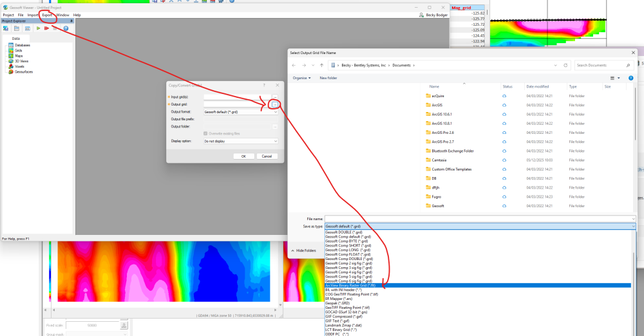Open the Organise dropdown menu
Viewport: 644px width, 336px height.
301,78
